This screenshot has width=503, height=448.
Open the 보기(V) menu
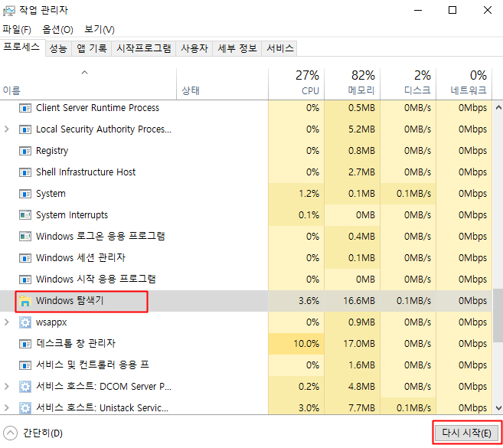pyautogui.click(x=99, y=30)
